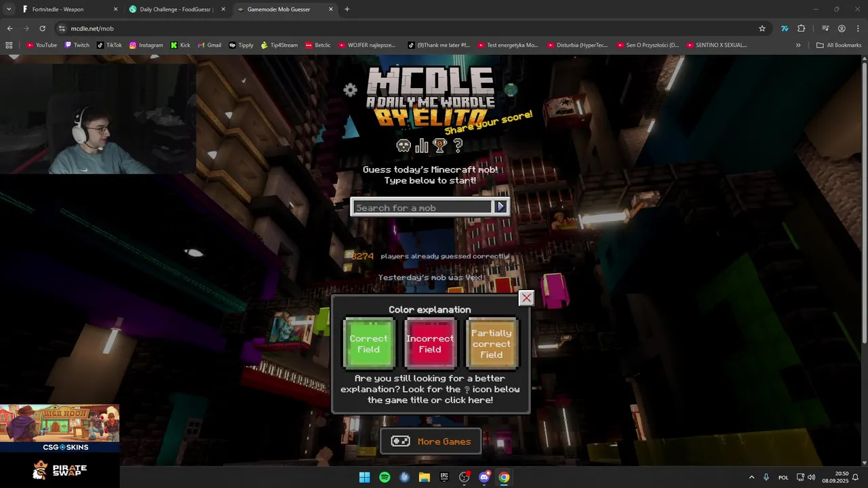This screenshot has width=868, height=488.
Task: Open the WOJFER najlepsze bookmark
Action: point(367,45)
